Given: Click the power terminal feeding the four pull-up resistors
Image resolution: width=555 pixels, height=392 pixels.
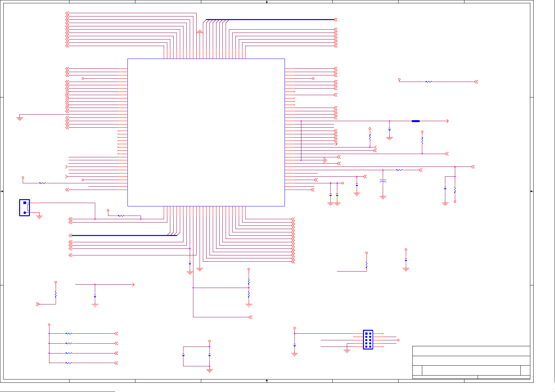Looking at the screenshot, I should [49, 325].
